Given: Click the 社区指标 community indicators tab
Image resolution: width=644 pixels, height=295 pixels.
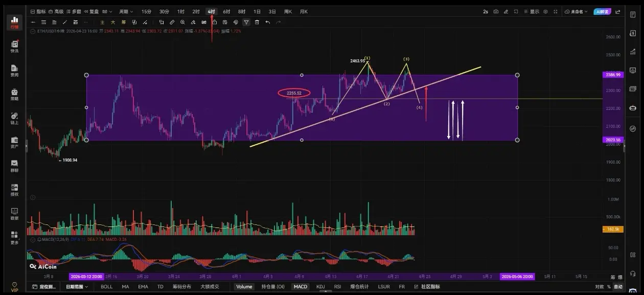Looking at the screenshot, I should pyautogui.click(x=426, y=287).
